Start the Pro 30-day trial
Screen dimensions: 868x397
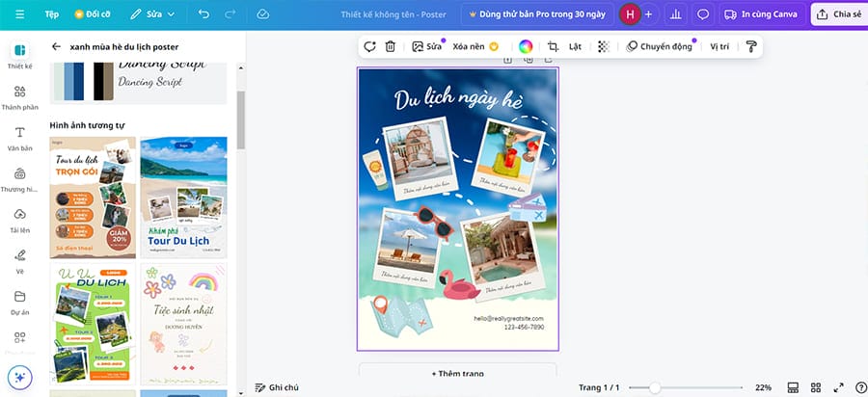536,14
